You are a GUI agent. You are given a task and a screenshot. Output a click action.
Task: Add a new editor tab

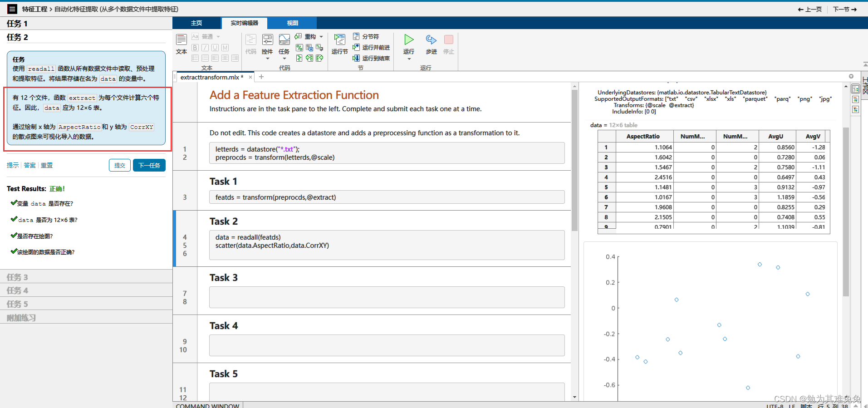coord(261,77)
